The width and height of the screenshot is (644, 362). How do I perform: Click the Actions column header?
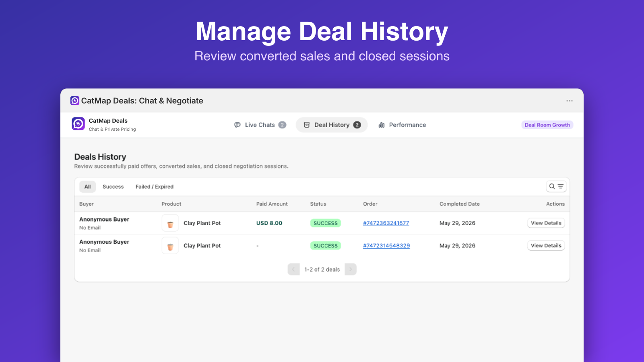555,204
